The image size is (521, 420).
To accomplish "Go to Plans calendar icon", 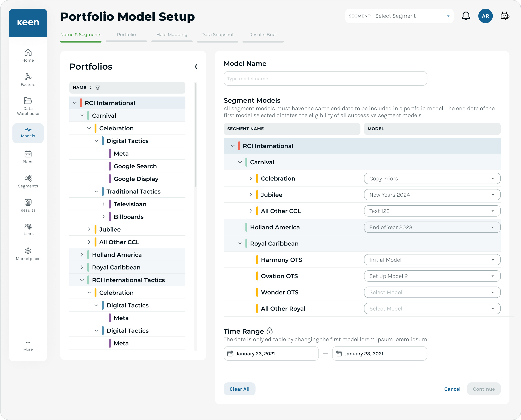I will coord(28,154).
